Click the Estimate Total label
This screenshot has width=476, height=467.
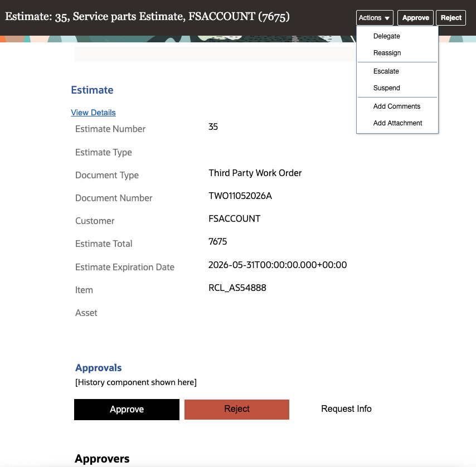[104, 244]
